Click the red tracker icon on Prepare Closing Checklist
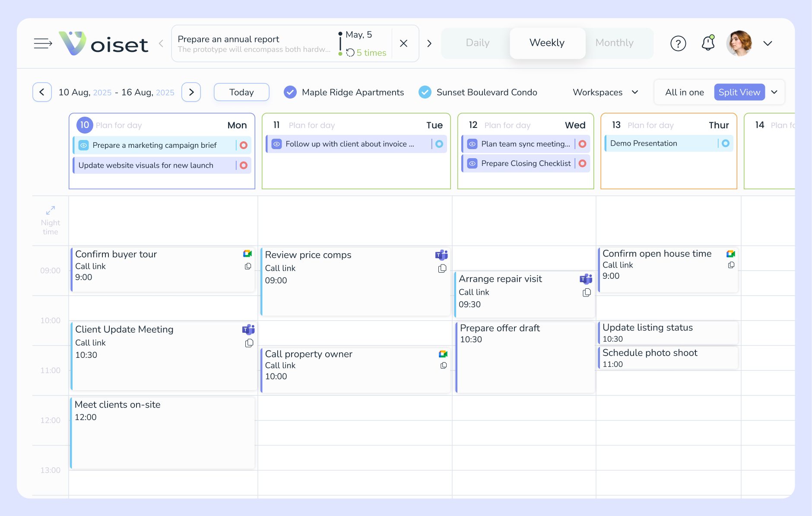 tap(583, 163)
